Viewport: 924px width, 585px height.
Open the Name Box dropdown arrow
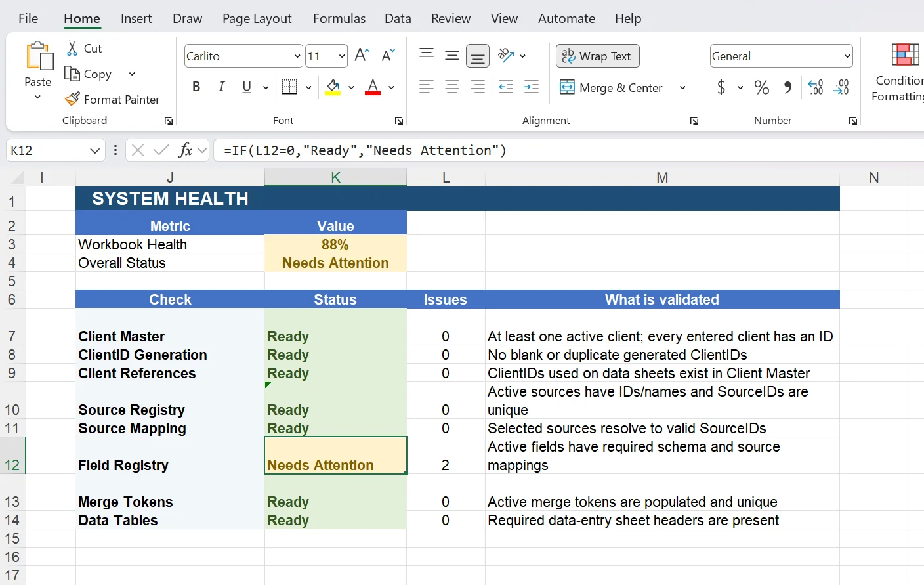[95, 150]
